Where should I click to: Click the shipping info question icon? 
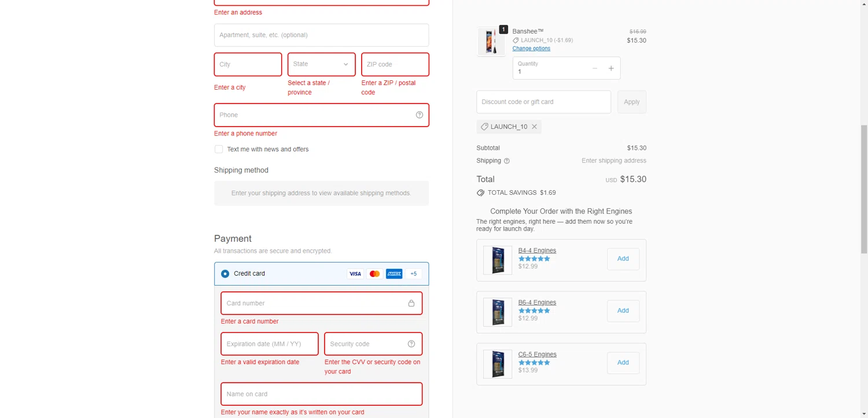click(x=507, y=161)
